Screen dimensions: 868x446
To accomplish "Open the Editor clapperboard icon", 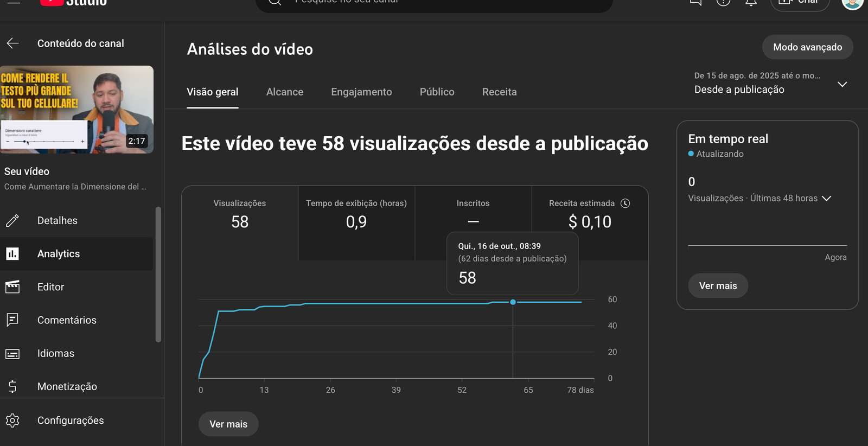I will [12, 287].
